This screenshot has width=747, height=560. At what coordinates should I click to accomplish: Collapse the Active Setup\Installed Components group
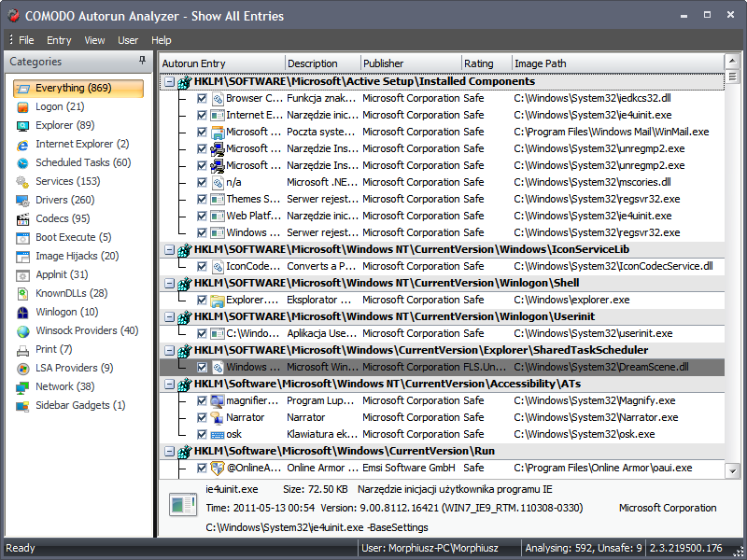click(169, 82)
